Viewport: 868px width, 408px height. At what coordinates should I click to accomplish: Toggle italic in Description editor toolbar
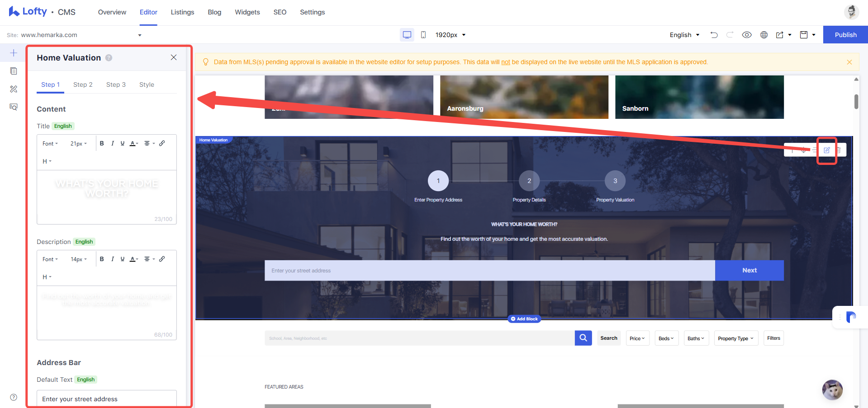[112, 259]
